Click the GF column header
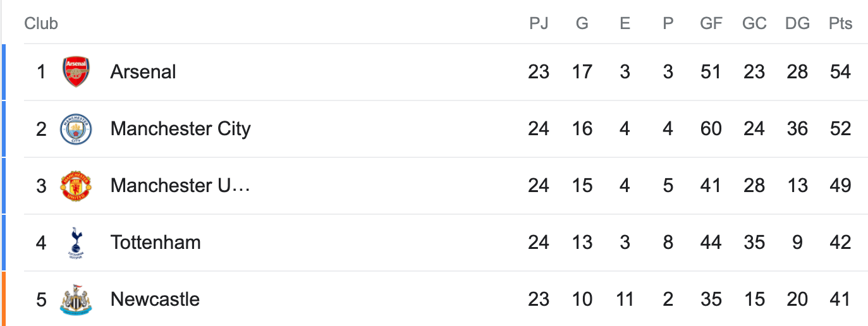Image resolution: width=868 pixels, height=326 pixels. click(x=711, y=24)
